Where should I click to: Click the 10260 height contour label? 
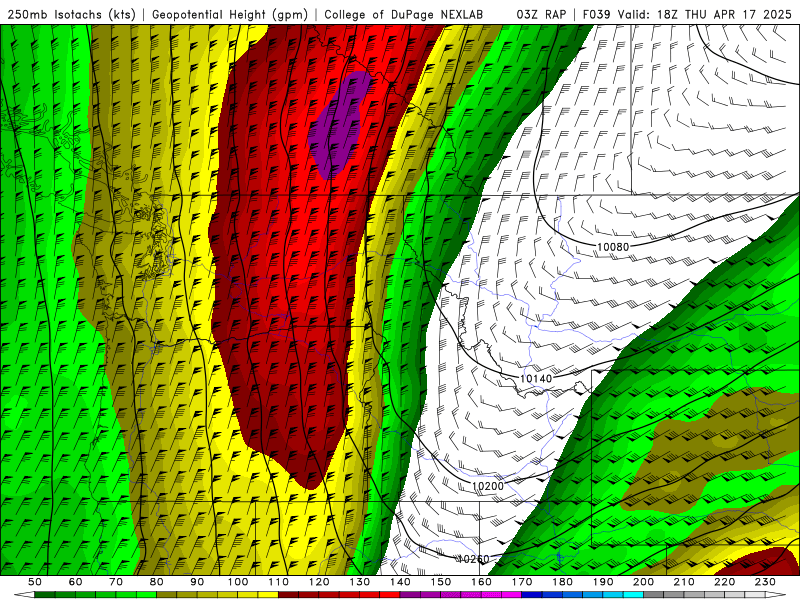coord(473,559)
